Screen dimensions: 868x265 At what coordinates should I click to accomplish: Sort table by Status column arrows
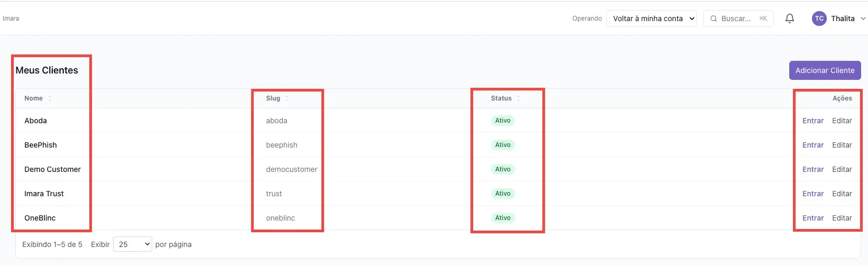point(519,98)
